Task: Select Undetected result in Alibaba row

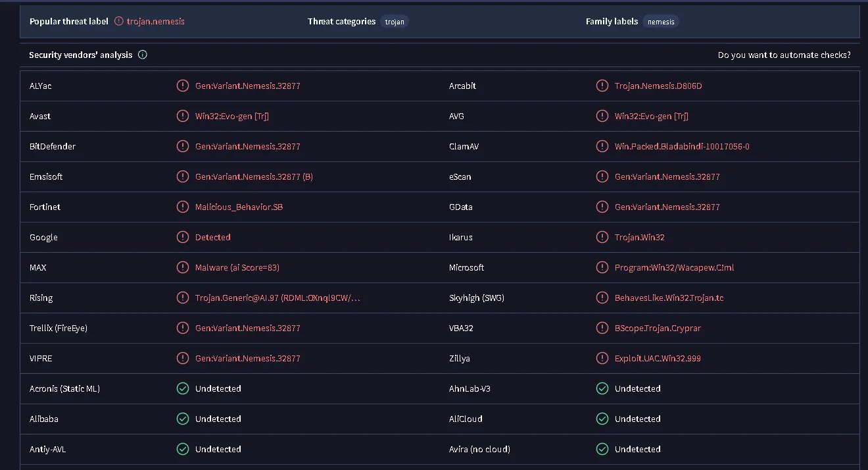Action: (x=218, y=419)
